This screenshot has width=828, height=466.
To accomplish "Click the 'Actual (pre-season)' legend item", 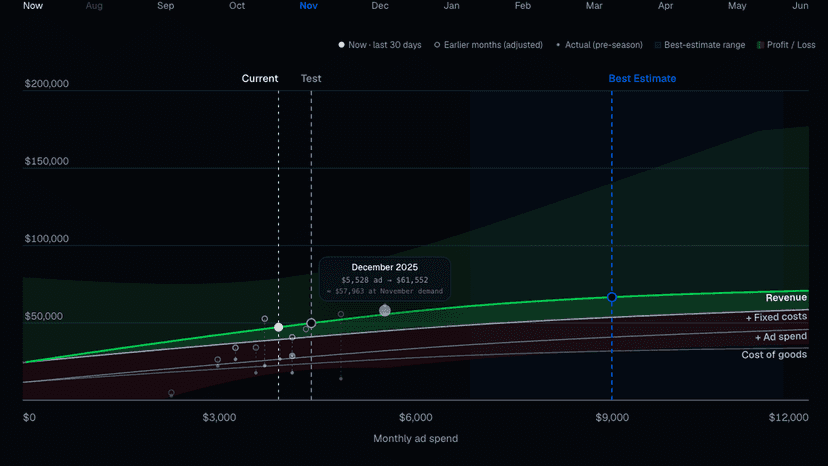I will coord(599,45).
